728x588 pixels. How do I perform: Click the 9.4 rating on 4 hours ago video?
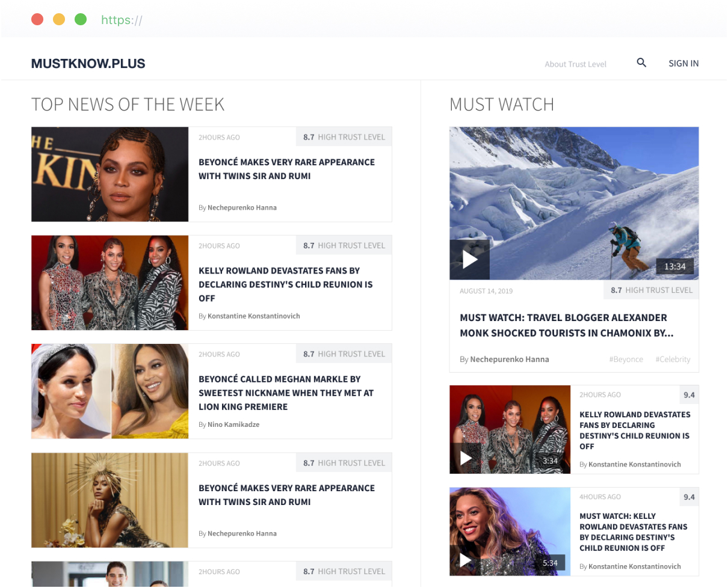click(689, 497)
